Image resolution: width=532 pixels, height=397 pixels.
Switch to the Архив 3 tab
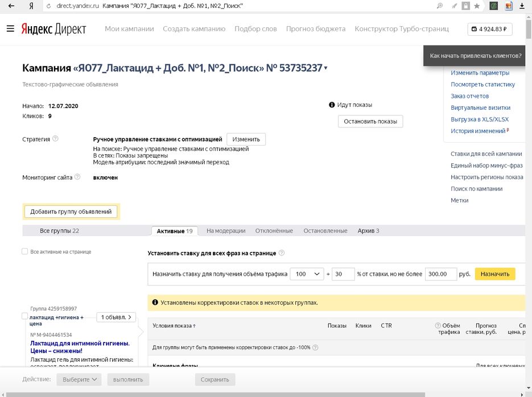pyautogui.click(x=369, y=231)
